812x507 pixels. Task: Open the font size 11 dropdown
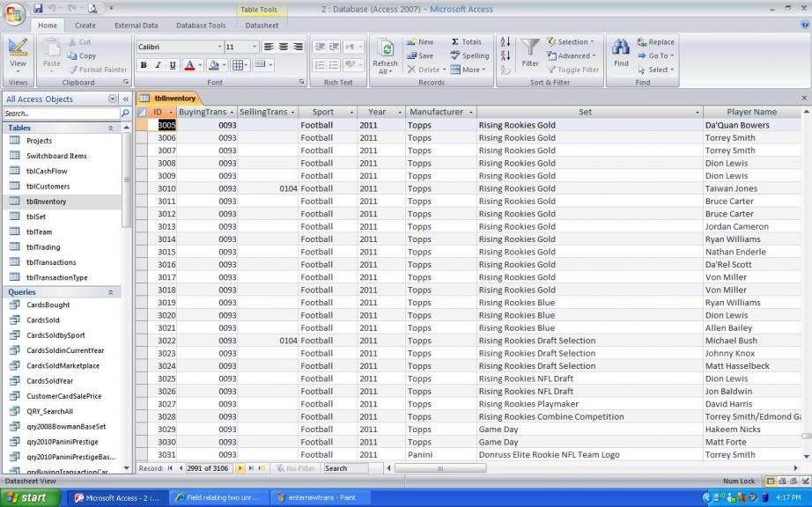255,47
